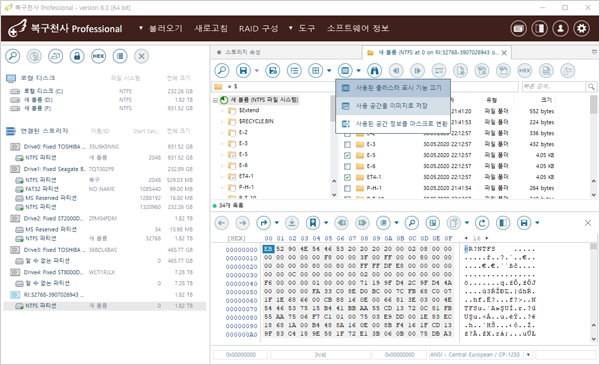
Task: Click the open-storage icon left of the lock
Action: [x=55, y=56]
